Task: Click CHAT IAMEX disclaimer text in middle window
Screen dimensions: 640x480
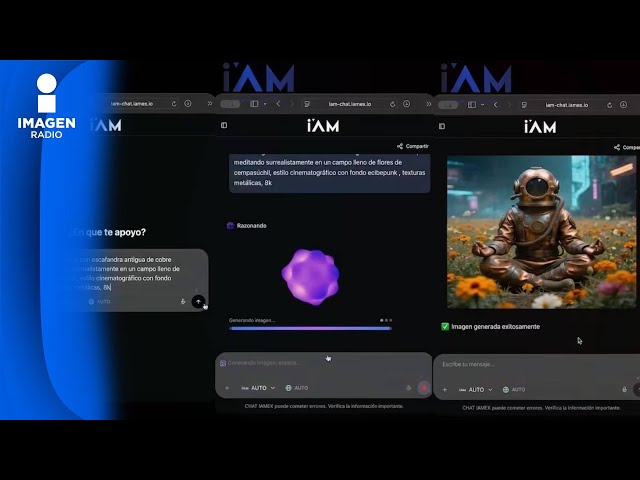Action: 324,406
